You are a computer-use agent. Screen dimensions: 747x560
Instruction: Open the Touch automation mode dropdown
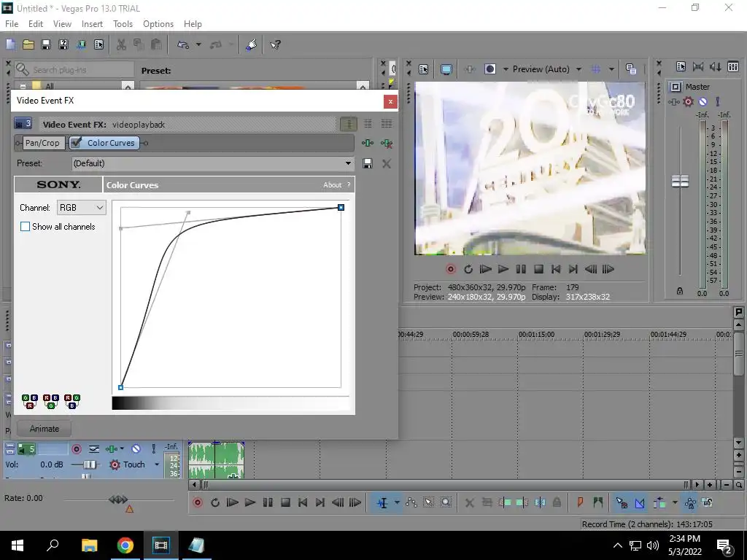click(x=157, y=464)
